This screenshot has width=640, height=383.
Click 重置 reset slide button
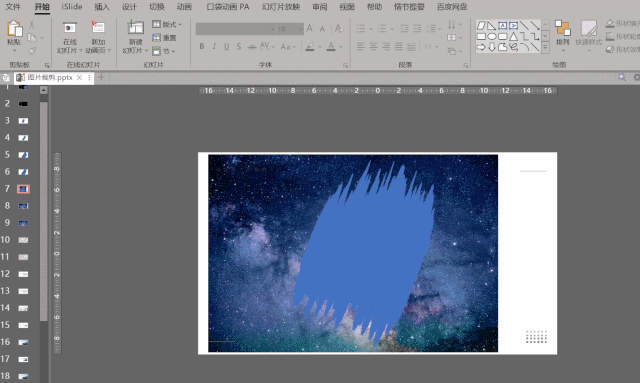(x=164, y=38)
